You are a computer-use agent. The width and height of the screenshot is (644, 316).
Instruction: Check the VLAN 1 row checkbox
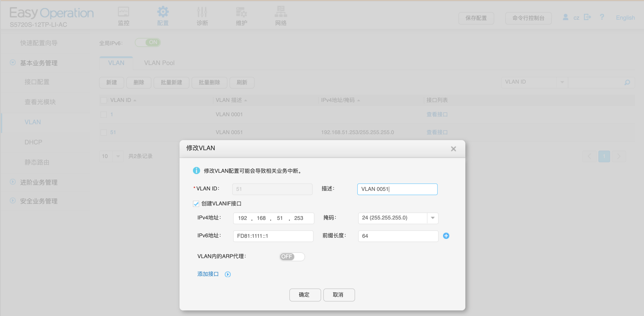tap(104, 115)
